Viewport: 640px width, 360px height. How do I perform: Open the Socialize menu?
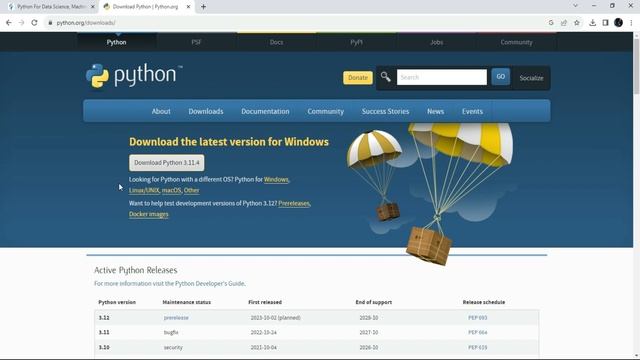tap(531, 78)
